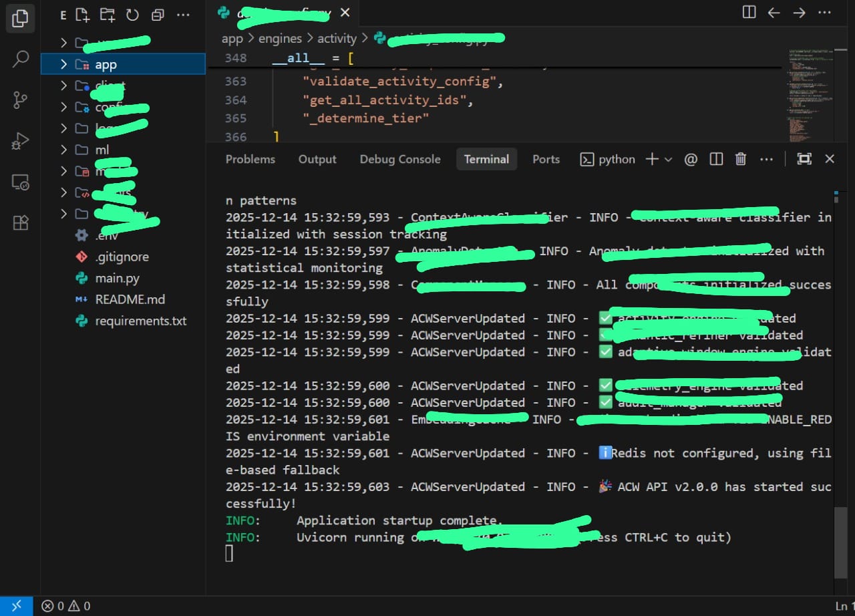The width and height of the screenshot is (855, 616).
Task: Open the Explorer view in activity bar
Action: [21, 18]
